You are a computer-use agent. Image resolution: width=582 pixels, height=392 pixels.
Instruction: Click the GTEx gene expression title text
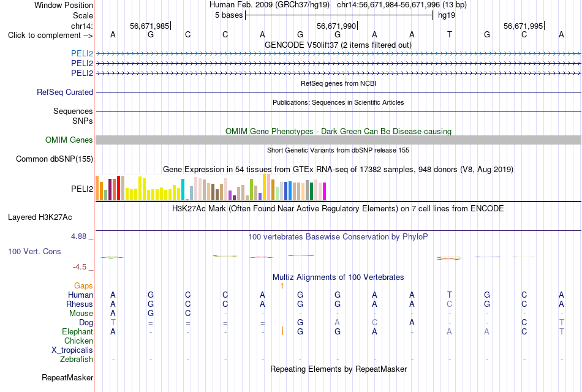pyautogui.click(x=338, y=170)
